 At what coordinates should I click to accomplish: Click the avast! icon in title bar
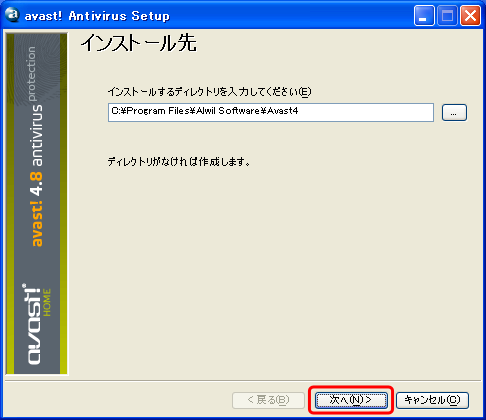[13, 15]
